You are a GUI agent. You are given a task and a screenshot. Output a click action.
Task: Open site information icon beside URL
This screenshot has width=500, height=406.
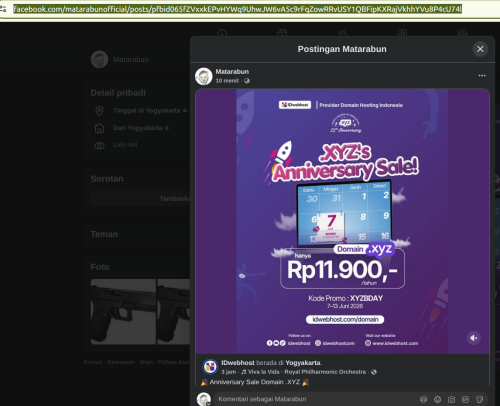point(3,9)
